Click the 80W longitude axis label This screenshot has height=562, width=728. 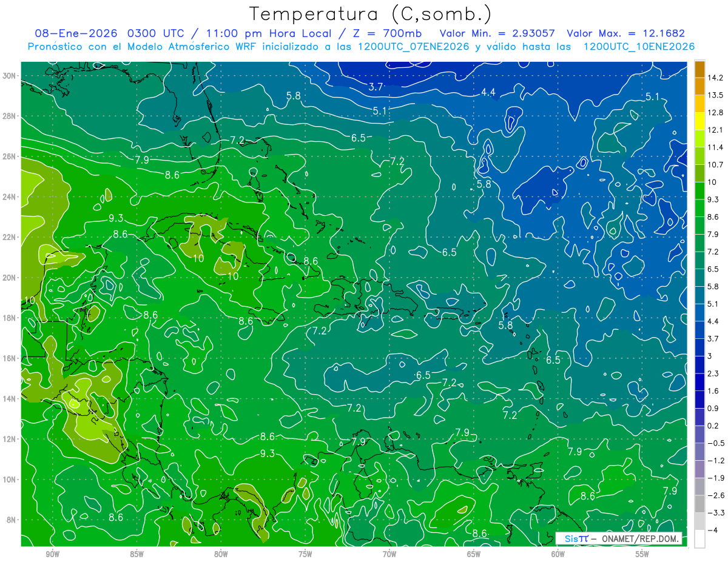coord(221,555)
